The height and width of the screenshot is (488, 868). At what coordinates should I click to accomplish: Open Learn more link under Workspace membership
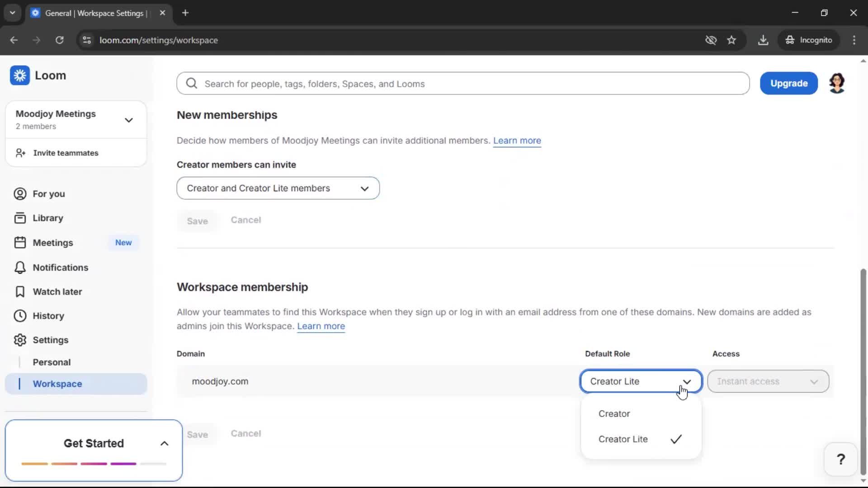click(x=321, y=326)
